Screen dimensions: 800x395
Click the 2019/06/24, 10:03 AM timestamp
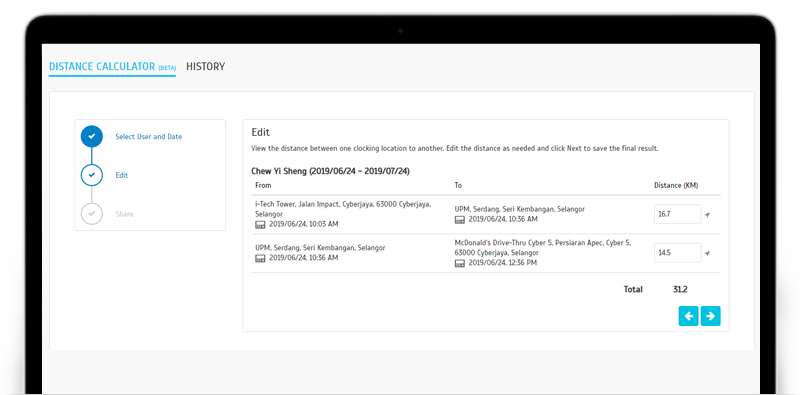click(304, 225)
